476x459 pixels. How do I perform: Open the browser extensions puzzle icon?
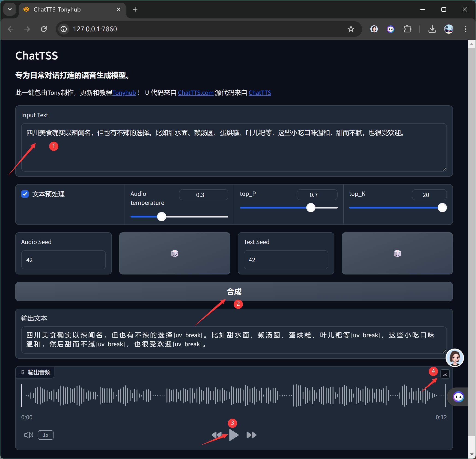pyautogui.click(x=408, y=29)
